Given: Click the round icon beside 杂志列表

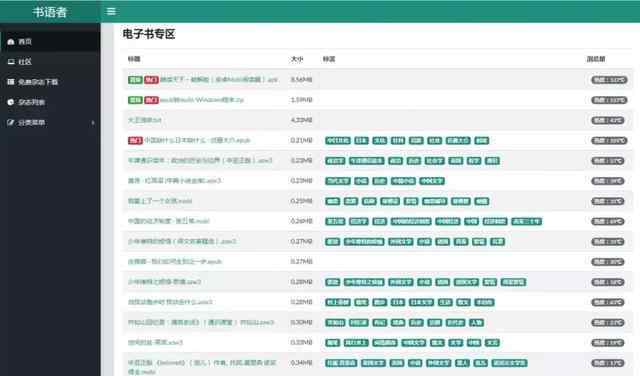Looking at the screenshot, I should point(11,102).
